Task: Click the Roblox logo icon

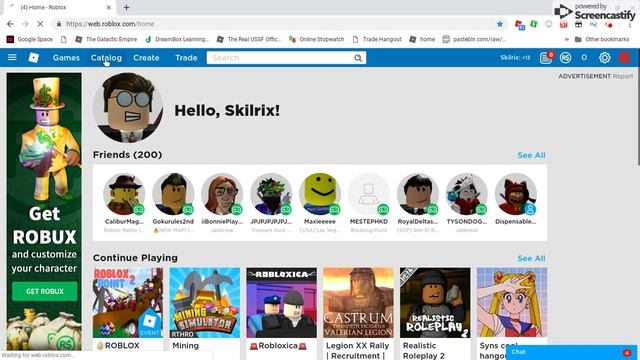Action: point(33,58)
